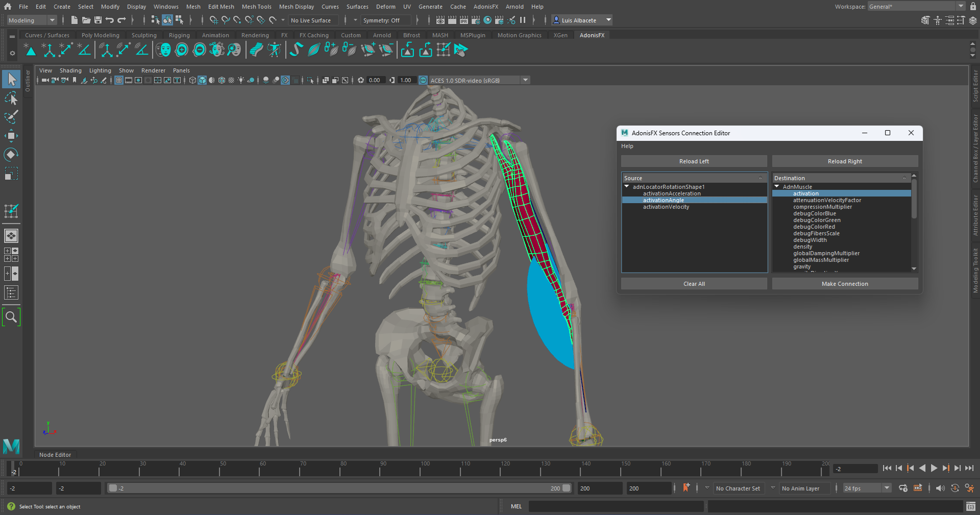Toggle select by component type mode
This screenshot has width=980, height=515.
179,20
